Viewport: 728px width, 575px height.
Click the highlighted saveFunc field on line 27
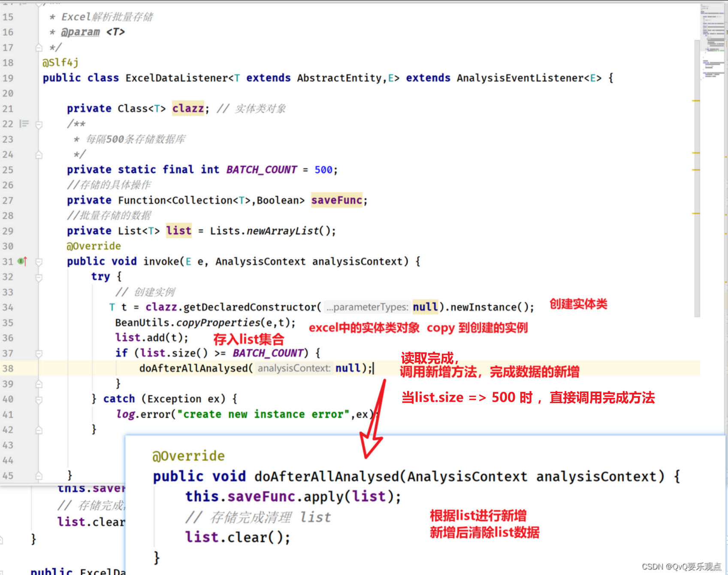pyautogui.click(x=337, y=200)
